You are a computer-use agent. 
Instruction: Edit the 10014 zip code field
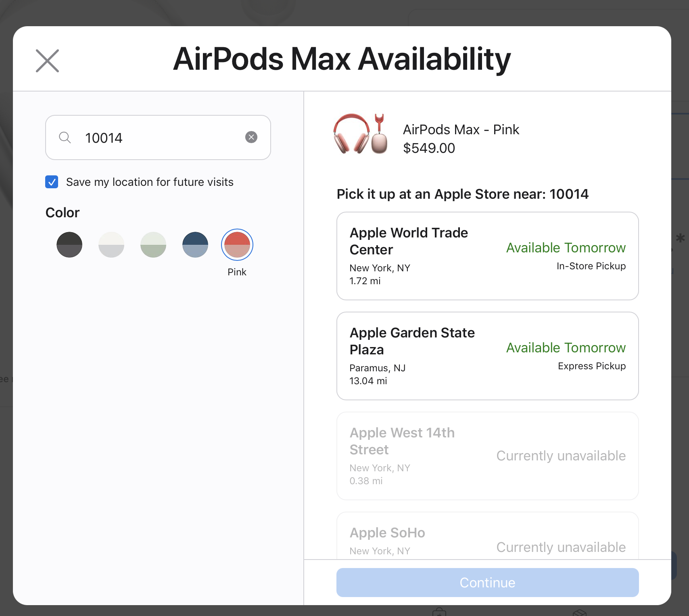click(158, 137)
